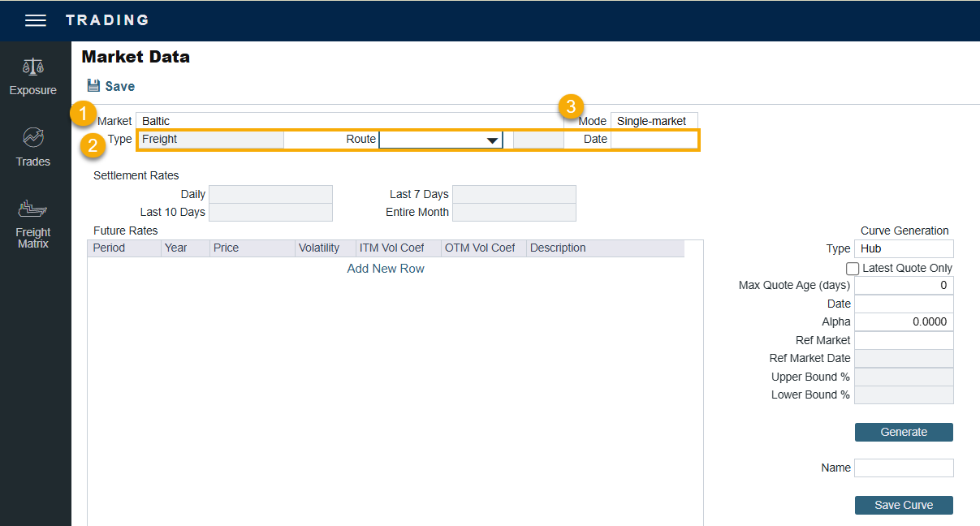Image resolution: width=980 pixels, height=526 pixels.
Task: Click the curve Name input field
Action: point(903,468)
